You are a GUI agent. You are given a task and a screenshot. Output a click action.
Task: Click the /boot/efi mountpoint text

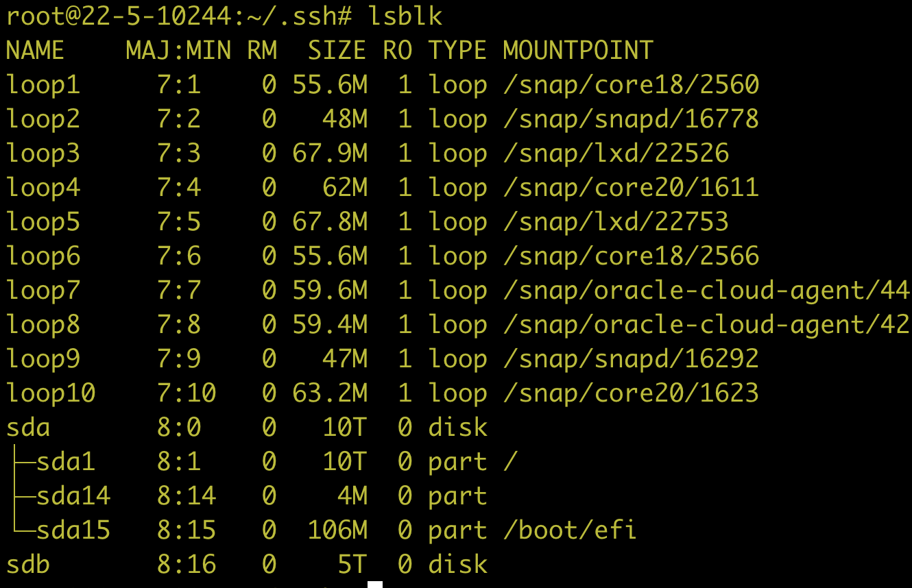pos(569,530)
